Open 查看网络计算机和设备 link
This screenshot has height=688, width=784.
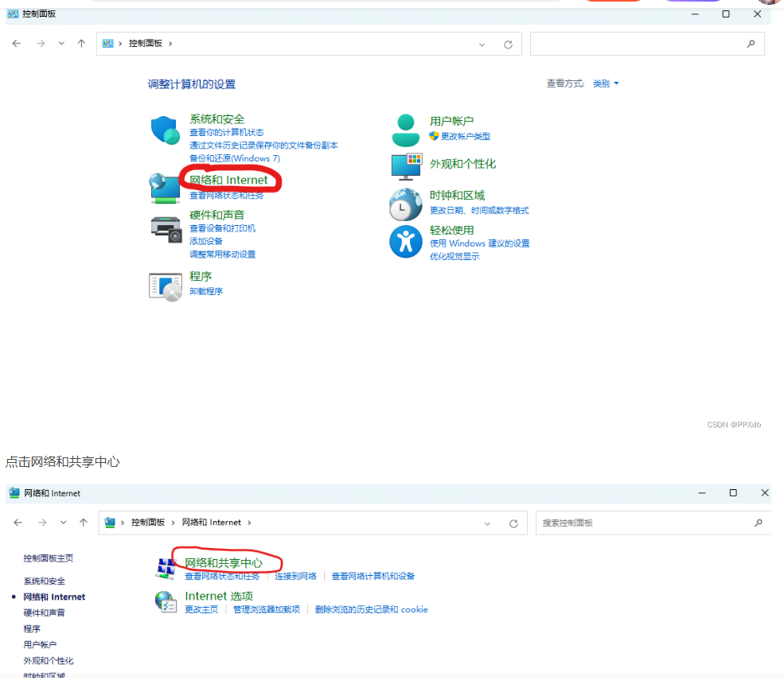point(373,576)
